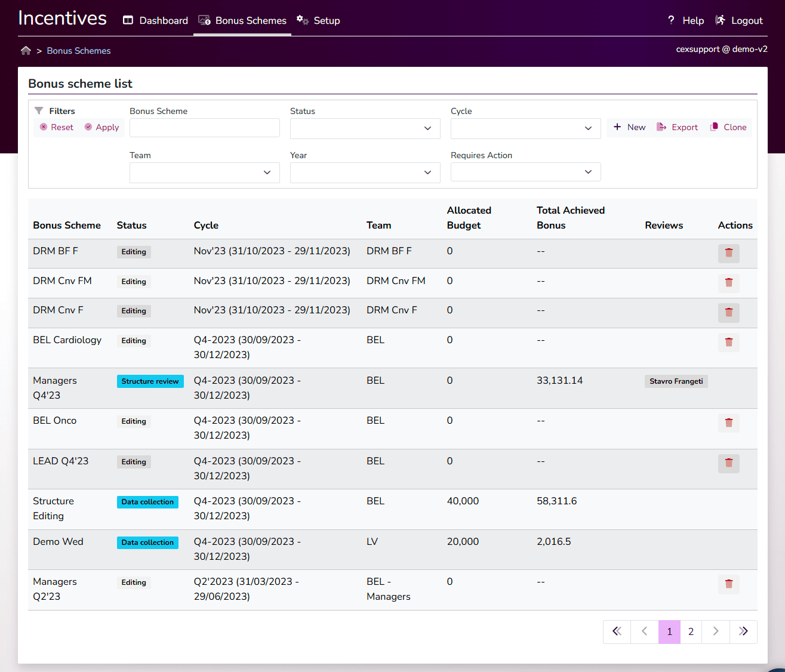Remove the LEAD Q4'23 scheme via trash icon
This screenshot has height=672, width=785.
tap(728, 463)
